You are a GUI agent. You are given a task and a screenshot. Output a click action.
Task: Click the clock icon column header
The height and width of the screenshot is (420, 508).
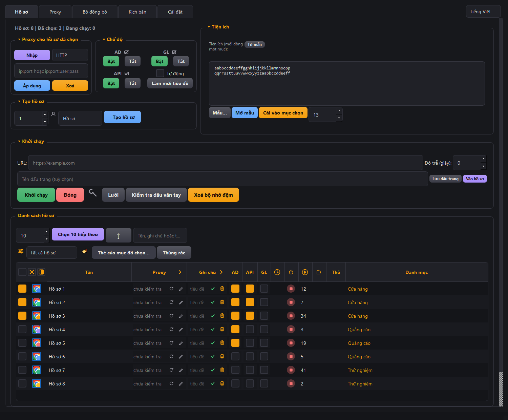coord(277,272)
